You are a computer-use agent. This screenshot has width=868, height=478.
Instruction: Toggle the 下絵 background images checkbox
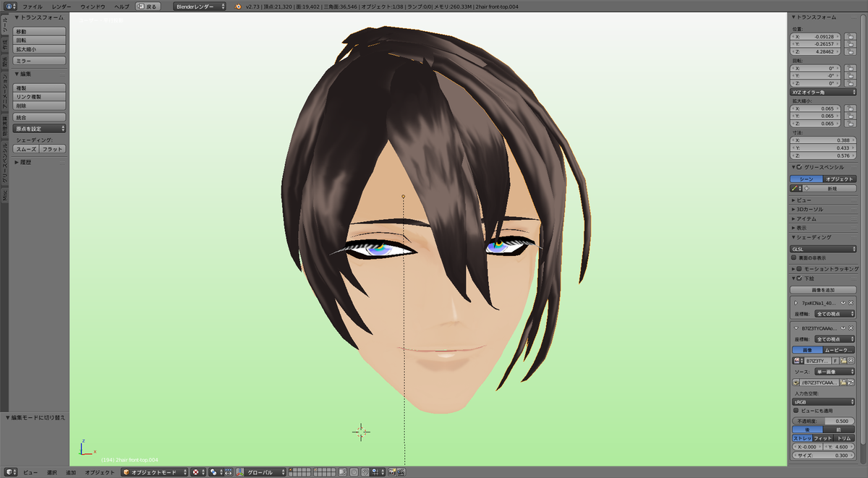(x=799, y=278)
